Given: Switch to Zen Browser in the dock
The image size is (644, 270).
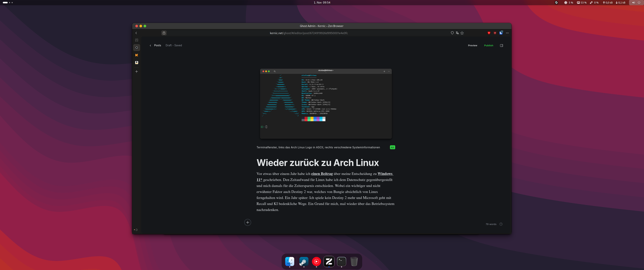Looking at the screenshot, I should coord(329,261).
